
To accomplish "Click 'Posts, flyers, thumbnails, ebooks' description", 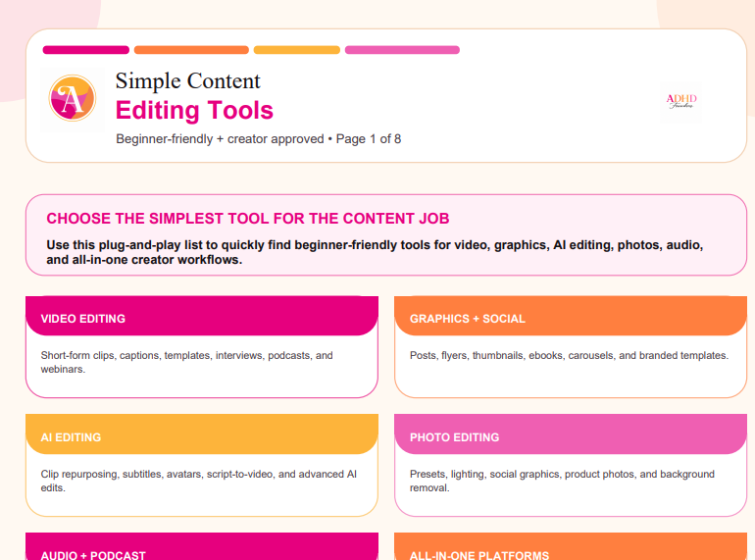I will 569,355.
